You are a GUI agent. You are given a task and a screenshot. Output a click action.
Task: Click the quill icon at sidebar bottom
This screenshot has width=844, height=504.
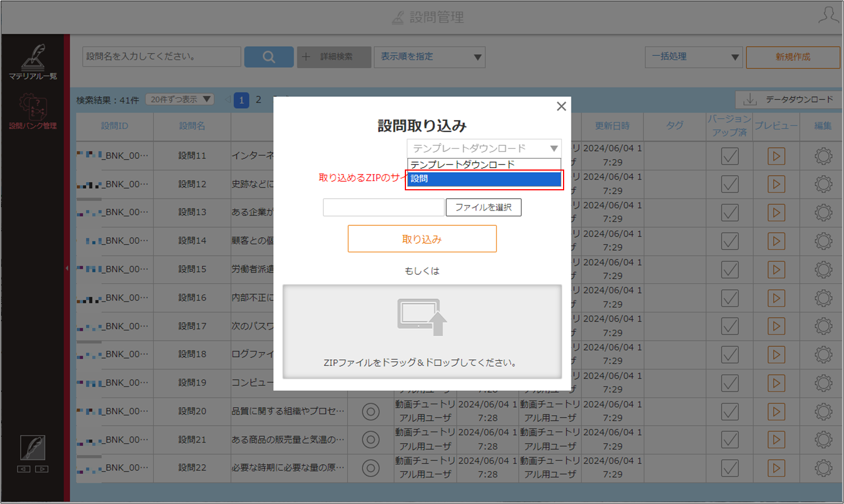click(x=33, y=448)
